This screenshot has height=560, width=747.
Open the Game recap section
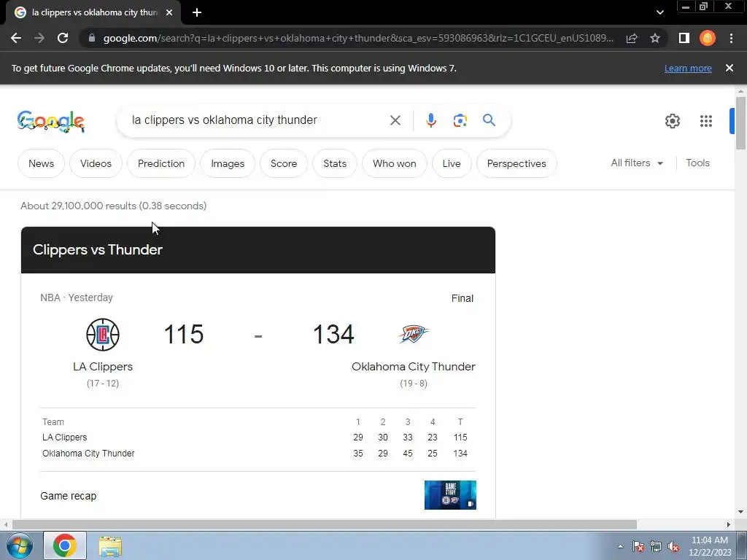pos(68,496)
